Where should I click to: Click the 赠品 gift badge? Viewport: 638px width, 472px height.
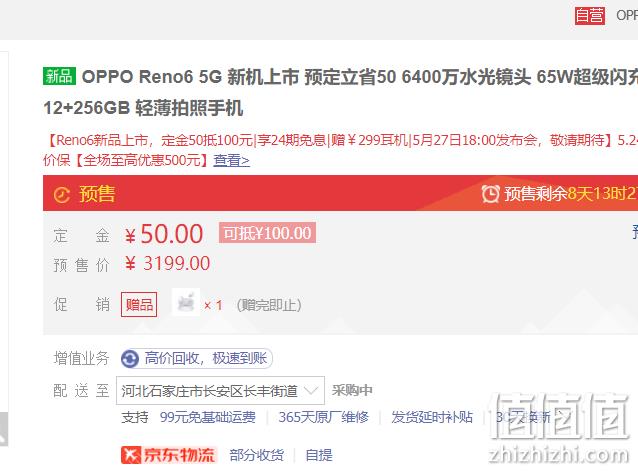tap(139, 304)
